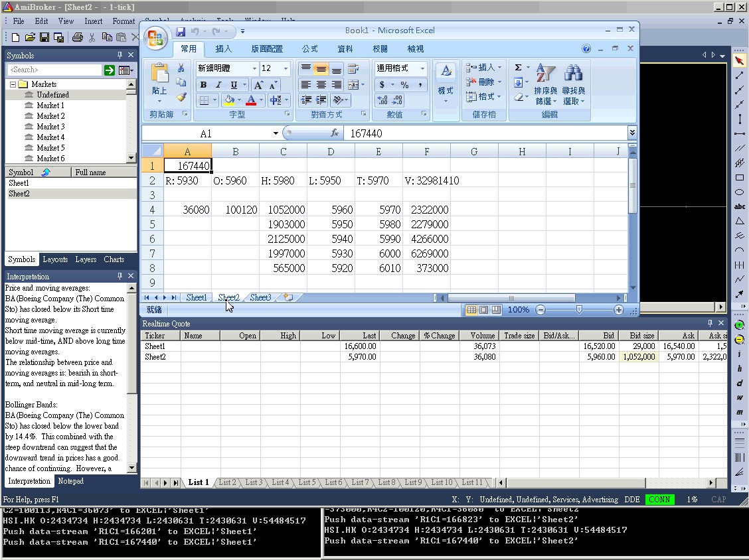
Task: Select the AmiBroker triangle drawing tool
Action: click(x=740, y=221)
